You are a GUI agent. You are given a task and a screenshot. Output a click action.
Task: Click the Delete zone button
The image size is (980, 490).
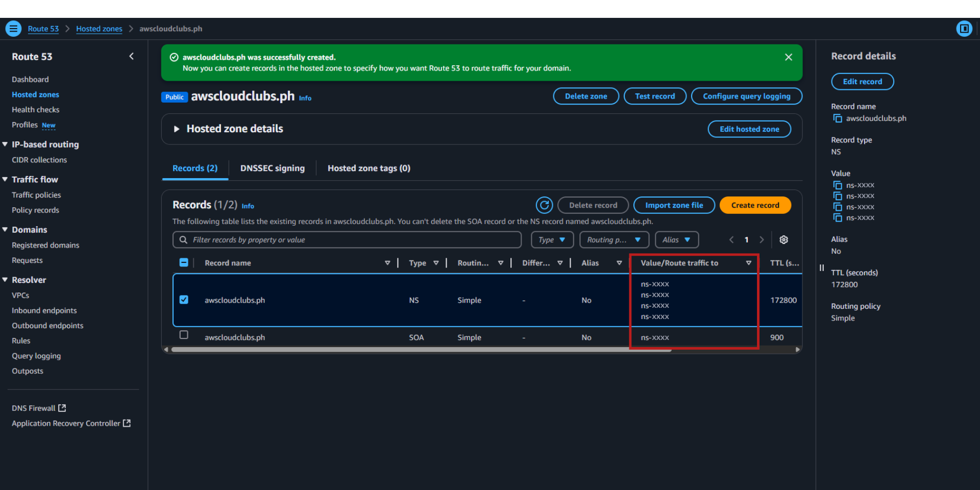(586, 96)
